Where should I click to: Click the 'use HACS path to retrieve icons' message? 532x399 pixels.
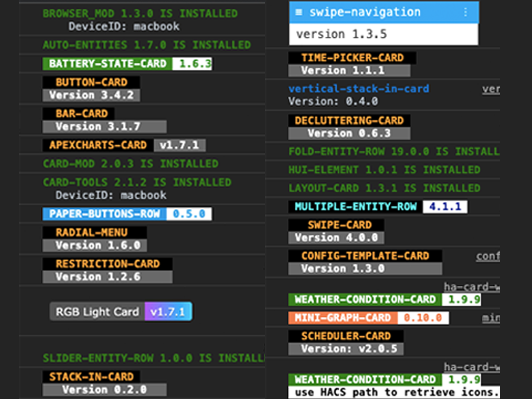click(x=394, y=392)
